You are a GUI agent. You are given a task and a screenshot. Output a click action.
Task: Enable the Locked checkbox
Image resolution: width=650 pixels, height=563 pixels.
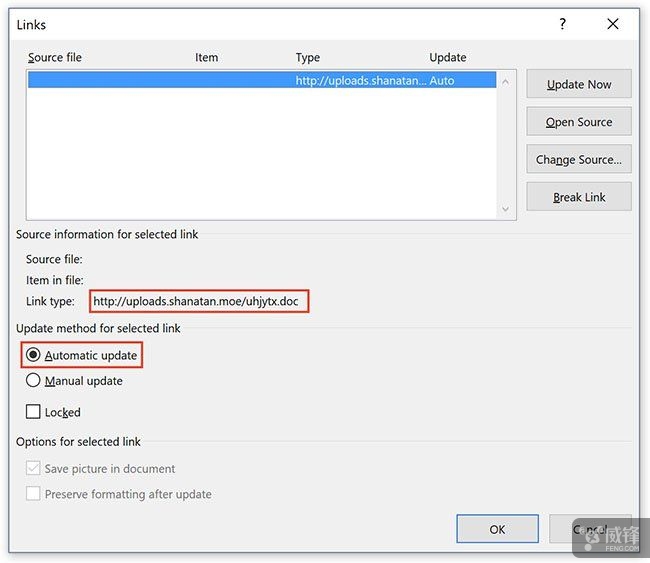tap(34, 412)
